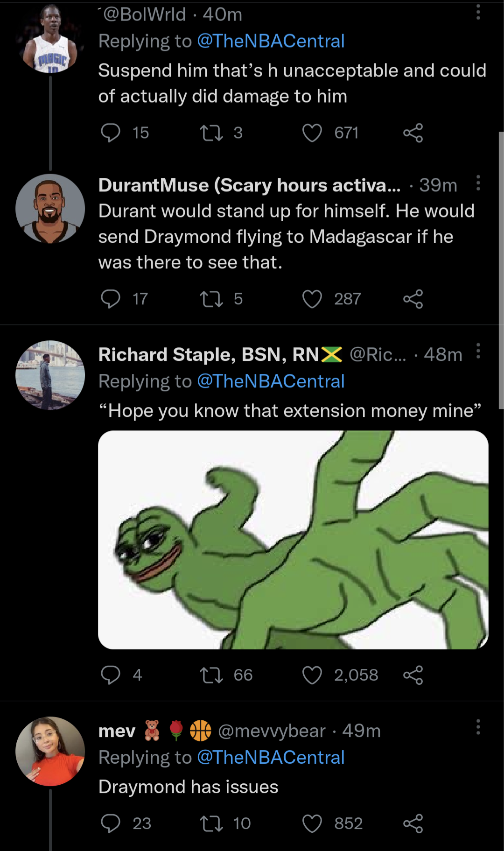Expand options menu for mev's tweet
Image resolution: width=504 pixels, height=851 pixels.
pos(478,727)
